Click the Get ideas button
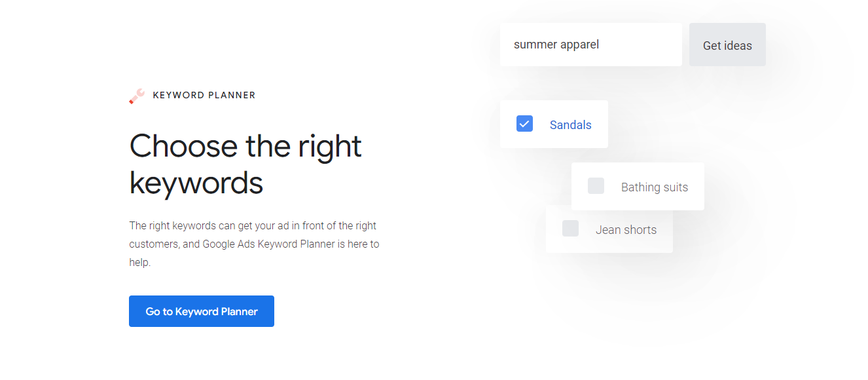Viewport: 868px width, 380px height. tap(727, 45)
